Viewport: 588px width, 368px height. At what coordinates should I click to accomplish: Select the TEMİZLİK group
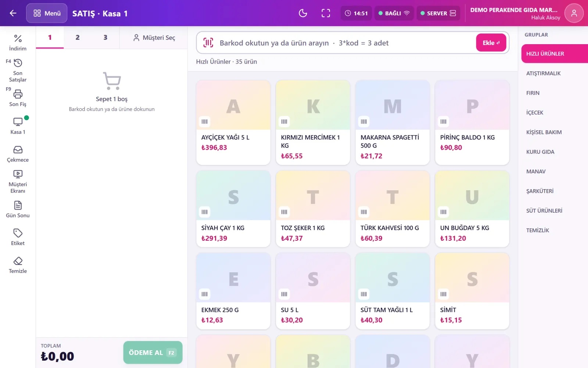(x=555, y=230)
